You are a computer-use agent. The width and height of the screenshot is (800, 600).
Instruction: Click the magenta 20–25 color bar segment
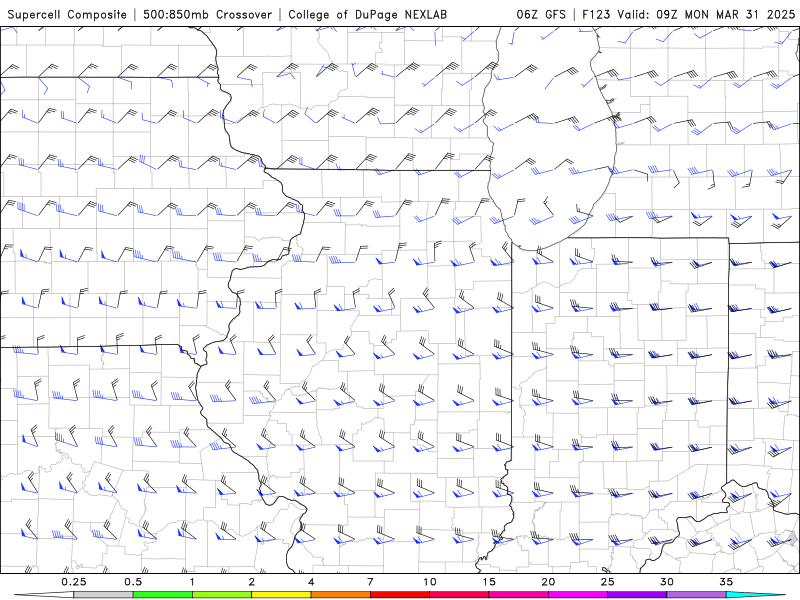click(578, 595)
